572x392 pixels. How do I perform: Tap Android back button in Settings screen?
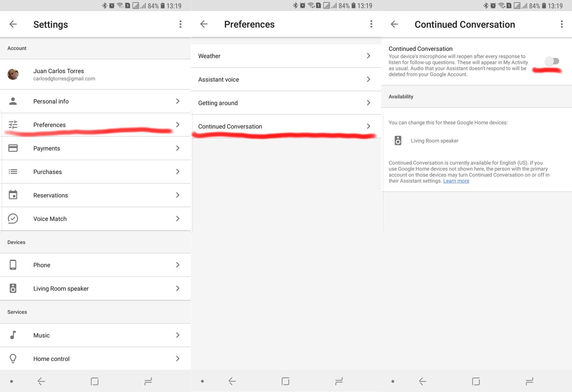click(41, 382)
